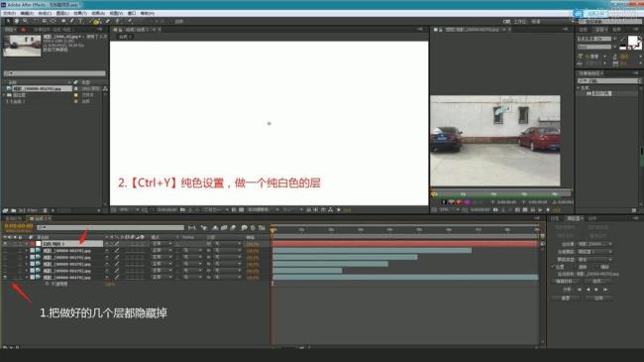Image resolution: width=644 pixels, height=362 pixels.
Task: Click 应用 Apply button in Tracker
Action: click(598, 298)
